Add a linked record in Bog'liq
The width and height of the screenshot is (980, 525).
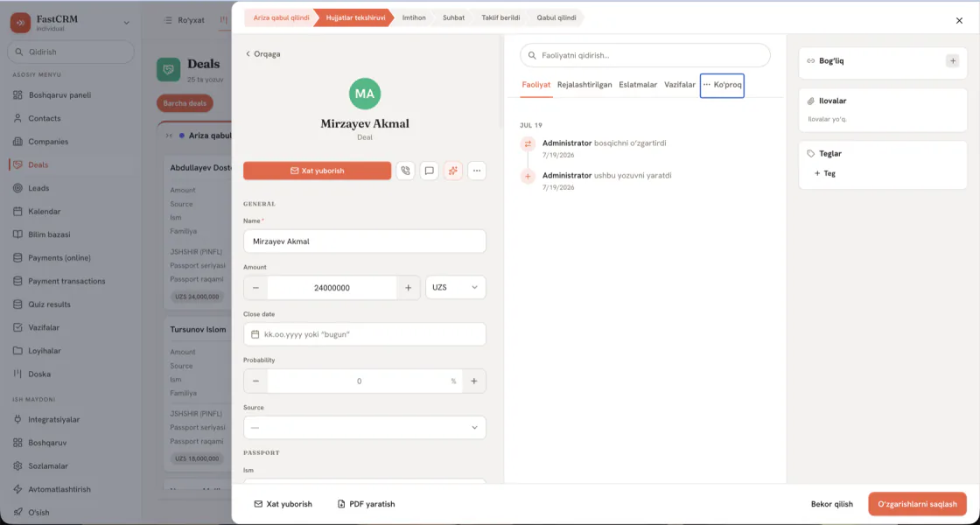point(953,60)
